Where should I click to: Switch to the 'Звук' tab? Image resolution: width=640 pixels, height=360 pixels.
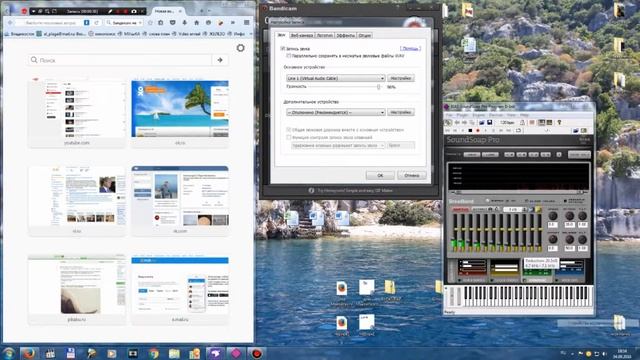point(282,36)
